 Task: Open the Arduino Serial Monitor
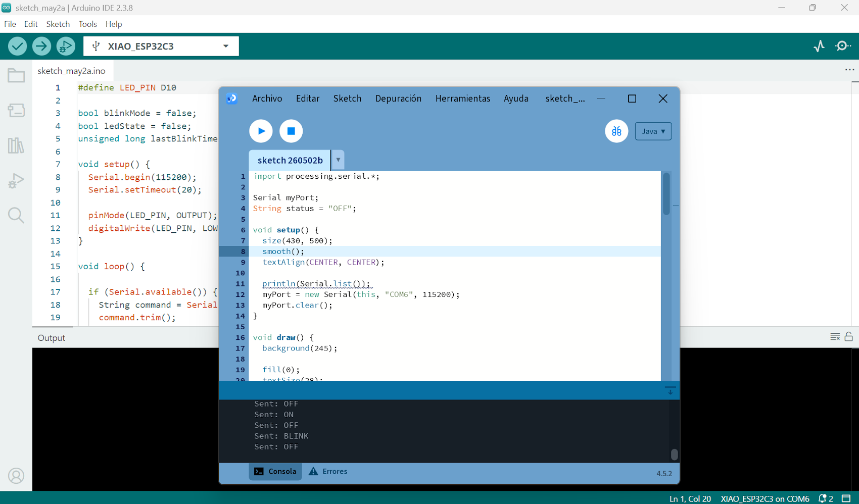[x=843, y=46]
